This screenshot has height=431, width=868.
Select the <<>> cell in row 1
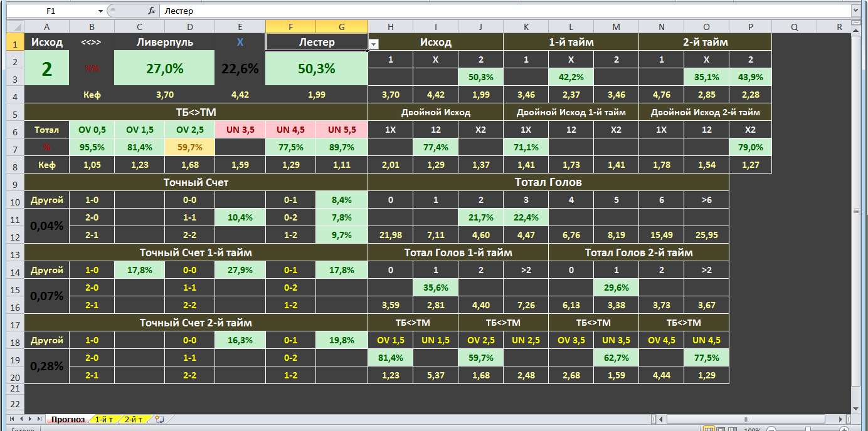(92, 42)
